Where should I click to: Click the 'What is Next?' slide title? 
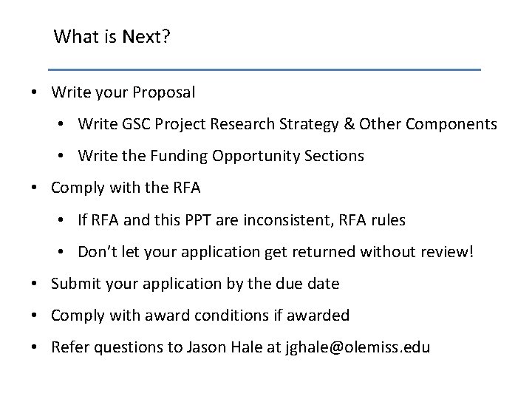click(112, 36)
